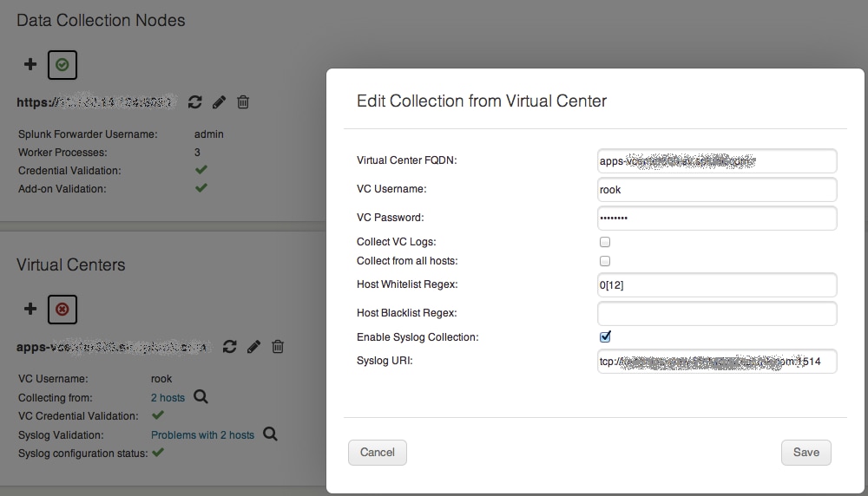Image resolution: width=868 pixels, height=496 pixels.
Task: Edit the Syslog URI field
Action: tap(717, 361)
